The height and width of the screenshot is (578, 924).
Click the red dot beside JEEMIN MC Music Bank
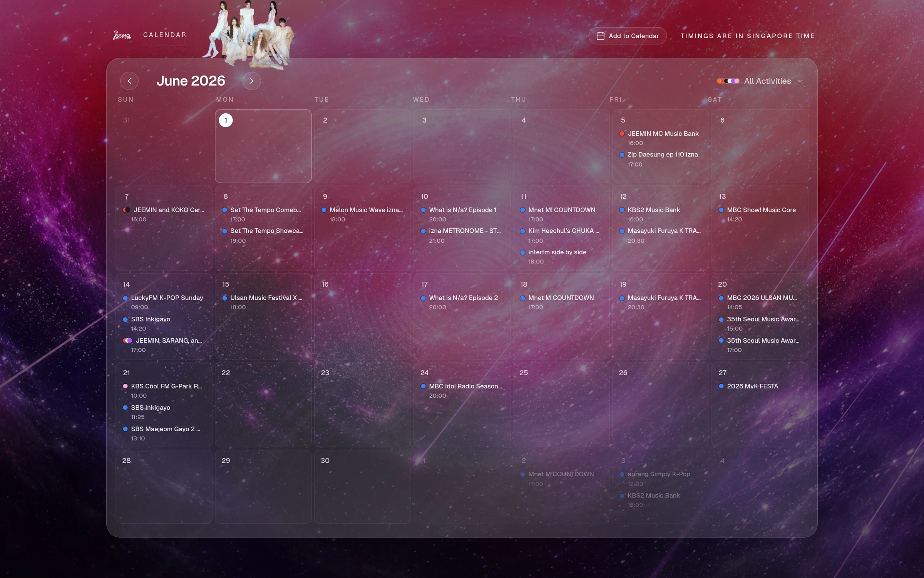pos(622,134)
